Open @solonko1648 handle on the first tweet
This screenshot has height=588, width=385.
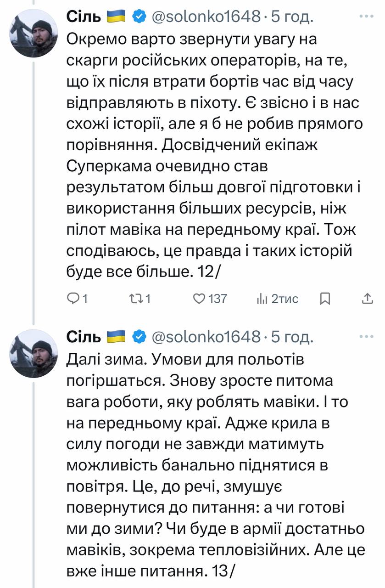click(x=206, y=17)
